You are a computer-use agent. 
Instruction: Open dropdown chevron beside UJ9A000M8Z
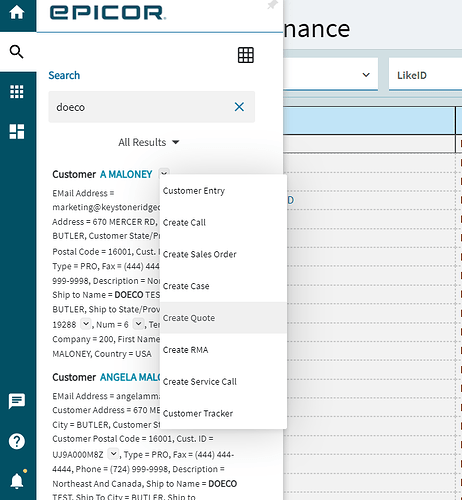tap(114, 454)
